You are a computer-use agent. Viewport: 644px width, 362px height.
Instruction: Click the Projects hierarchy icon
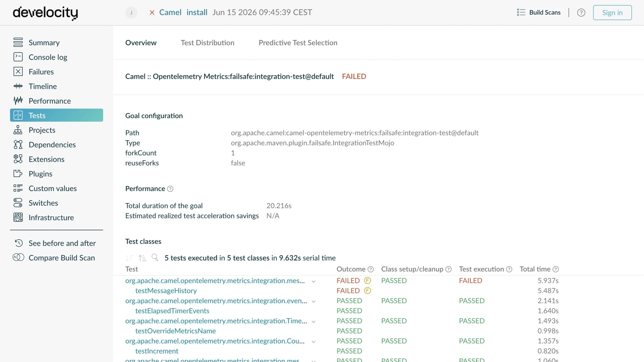[18, 130]
